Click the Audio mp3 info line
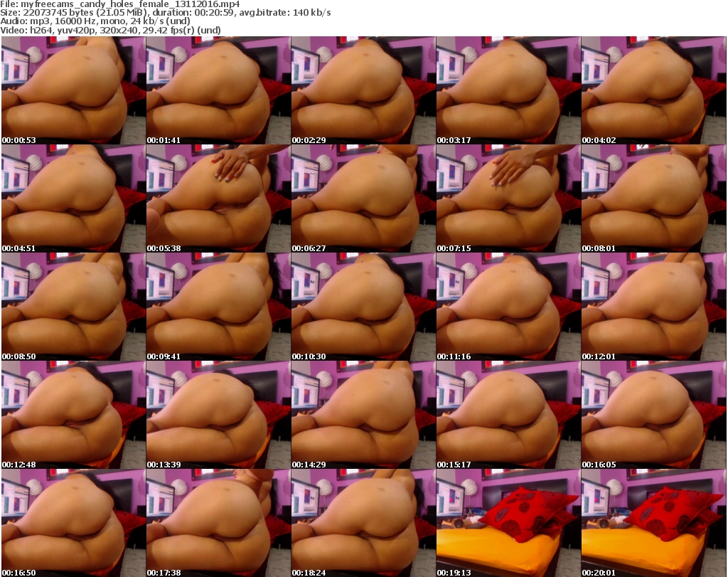 [x=95, y=21]
